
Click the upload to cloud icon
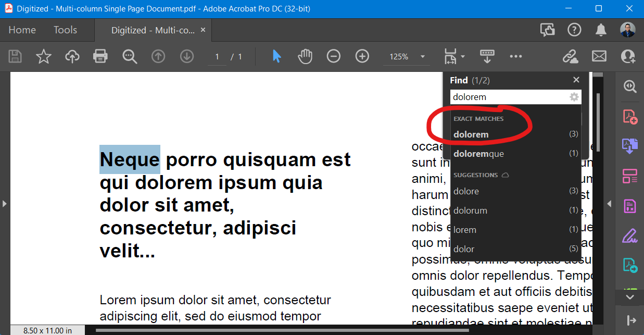point(72,56)
